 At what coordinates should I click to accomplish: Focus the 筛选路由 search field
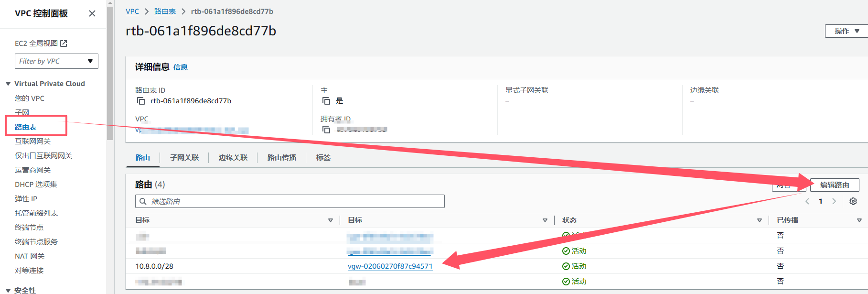[290, 201]
